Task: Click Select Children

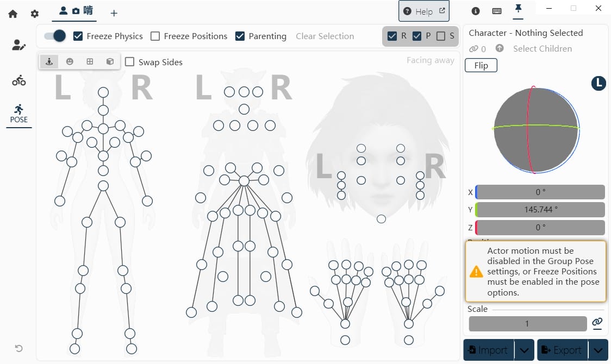Action: 543,49
